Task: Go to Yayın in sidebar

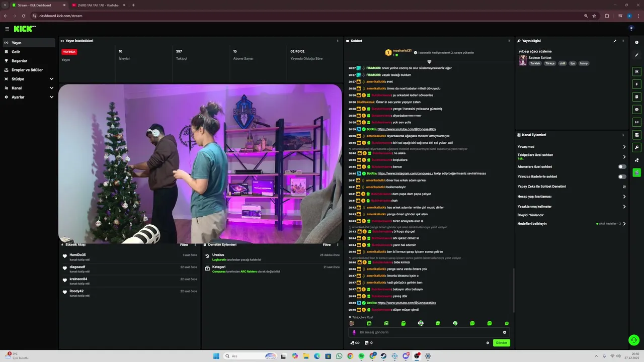Action: coord(29,43)
